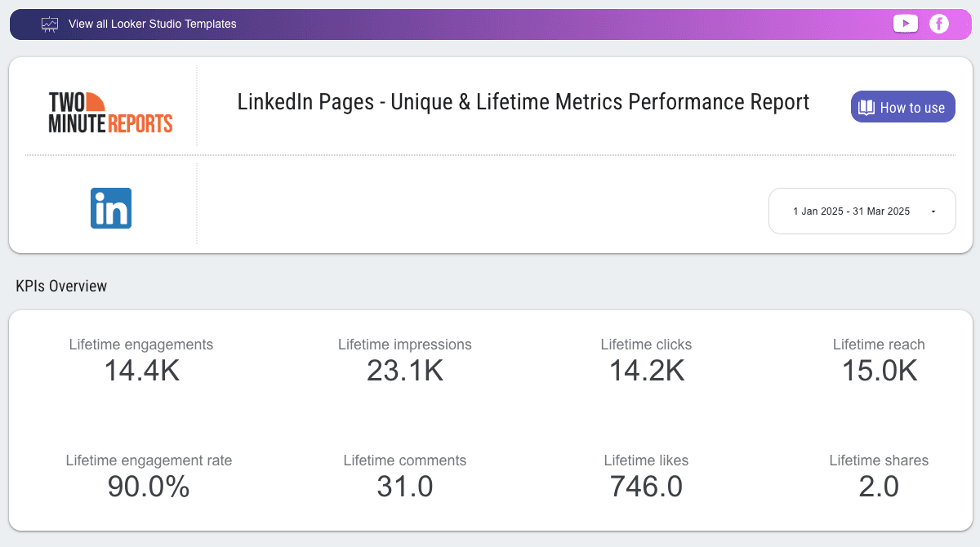Expand the date picker chevron arrow
The width and height of the screenshot is (980, 547).
933,211
